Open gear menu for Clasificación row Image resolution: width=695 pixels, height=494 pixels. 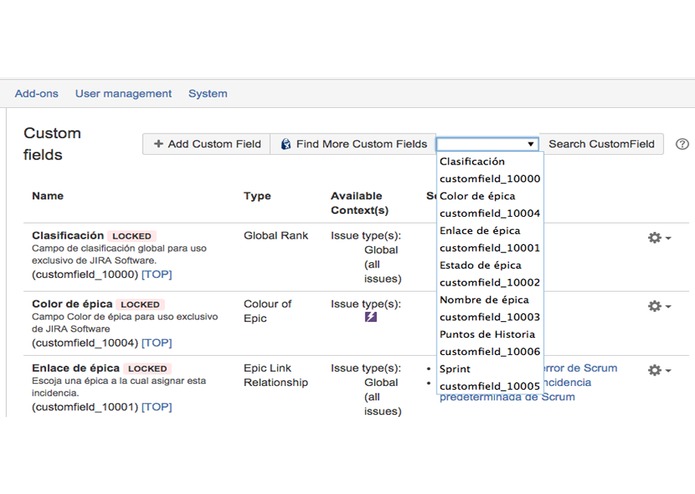[x=659, y=237]
